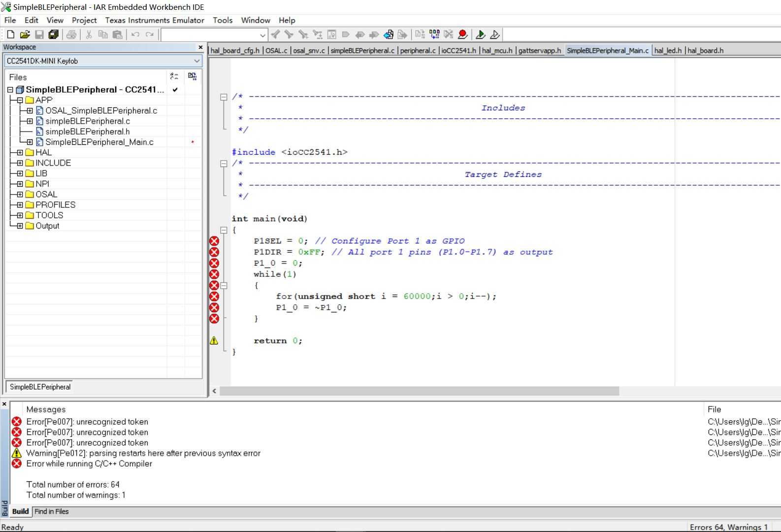The height and width of the screenshot is (532, 781).
Task: Click the Print toolbar icon
Action: coord(71,34)
